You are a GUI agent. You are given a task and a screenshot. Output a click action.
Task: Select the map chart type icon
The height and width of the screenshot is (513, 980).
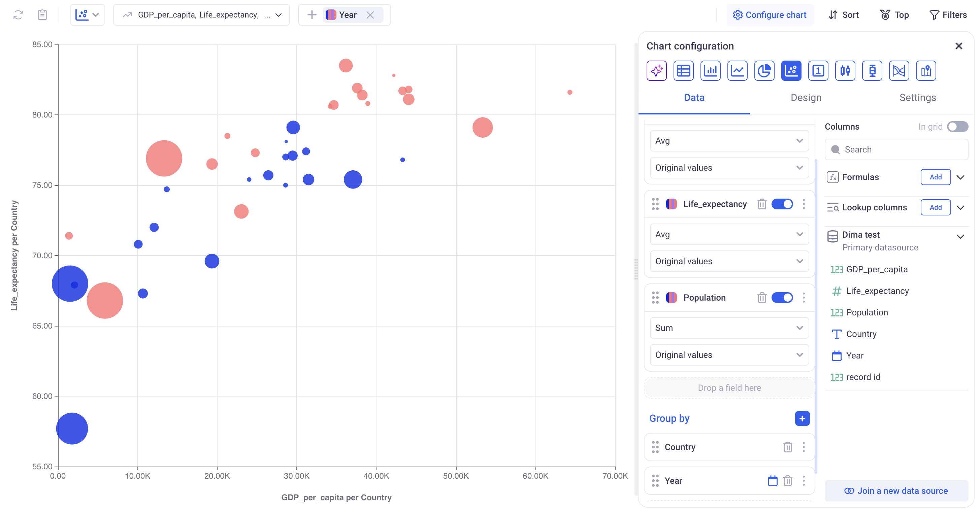925,71
